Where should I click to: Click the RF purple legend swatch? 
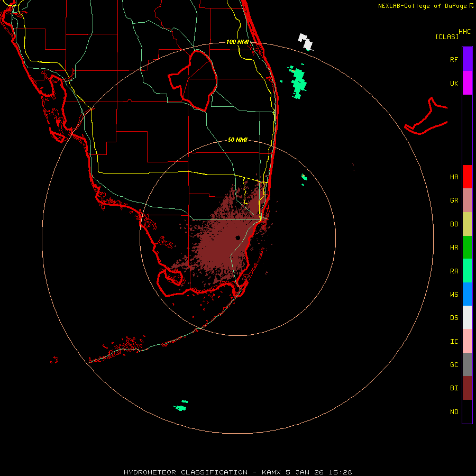tap(467, 59)
